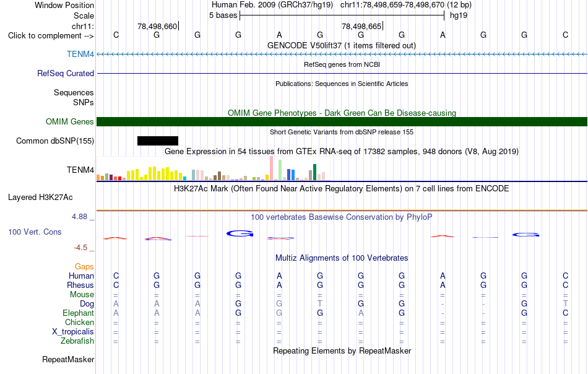
Task: Click the black Common dbSNP variant item
Action: coord(158,141)
